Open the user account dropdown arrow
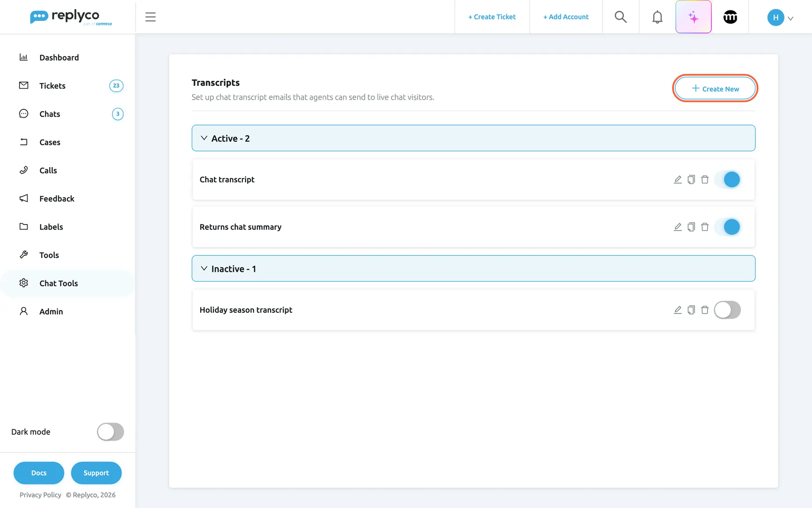 pyautogui.click(x=790, y=19)
